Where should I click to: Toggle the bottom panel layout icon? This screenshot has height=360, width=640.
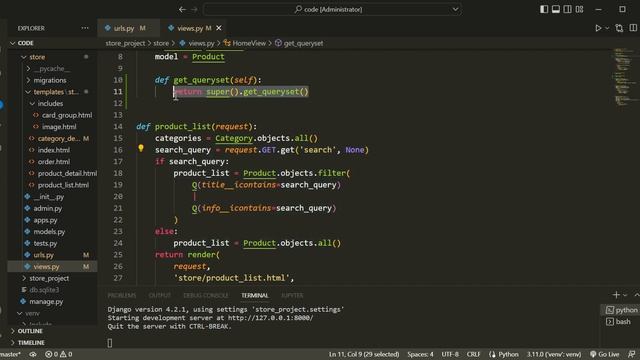pyautogui.click(x=556, y=9)
